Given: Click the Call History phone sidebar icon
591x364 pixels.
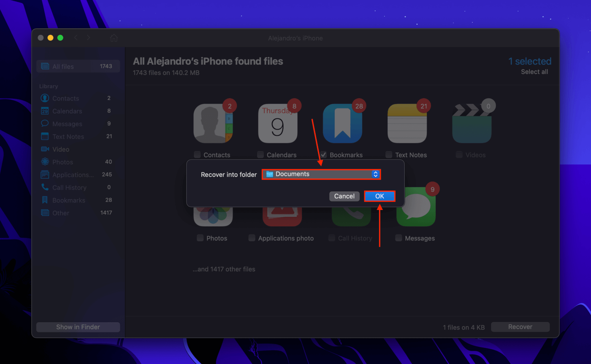Looking at the screenshot, I should click(45, 187).
